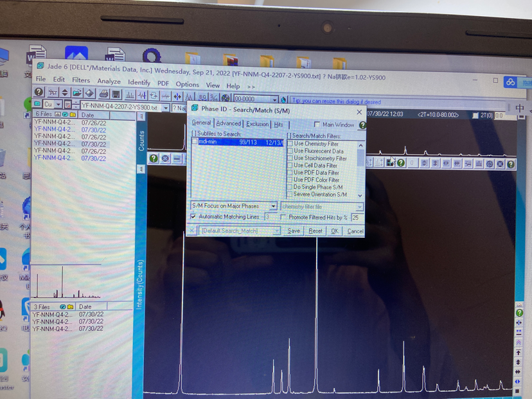
Task: Open the S/M Focus on Major Phases dropdown
Action: pos(274,206)
